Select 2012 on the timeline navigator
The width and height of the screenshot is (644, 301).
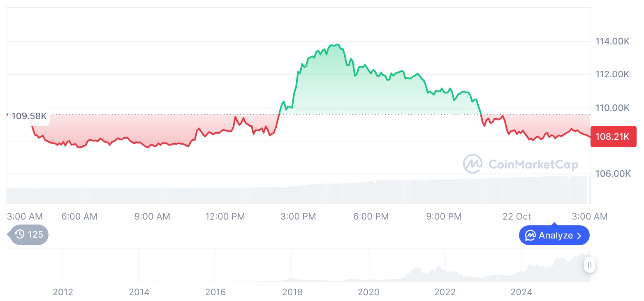(63, 292)
